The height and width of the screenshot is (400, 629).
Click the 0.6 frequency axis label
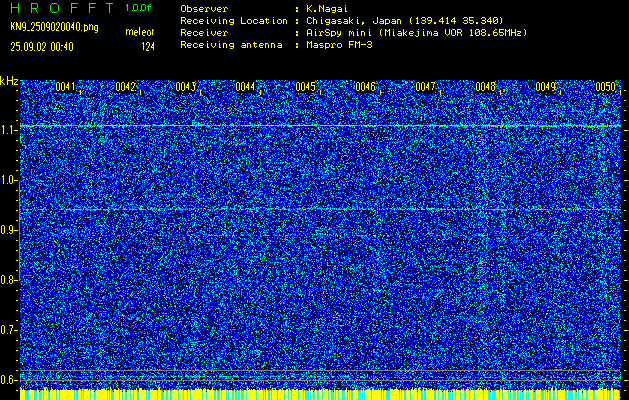tap(7, 380)
